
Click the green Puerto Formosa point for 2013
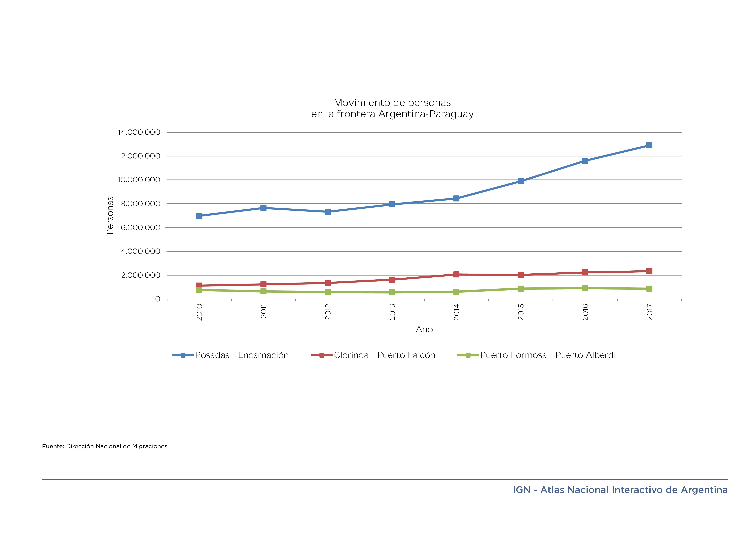392,292
